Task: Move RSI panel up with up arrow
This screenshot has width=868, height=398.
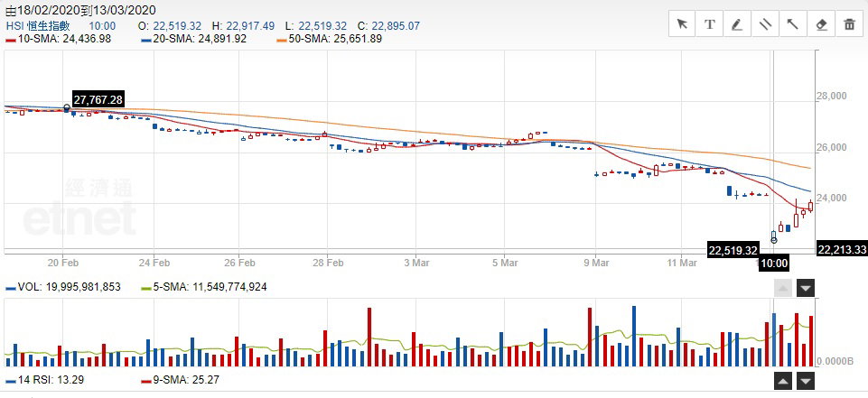Action: click(x=783, y=381)
